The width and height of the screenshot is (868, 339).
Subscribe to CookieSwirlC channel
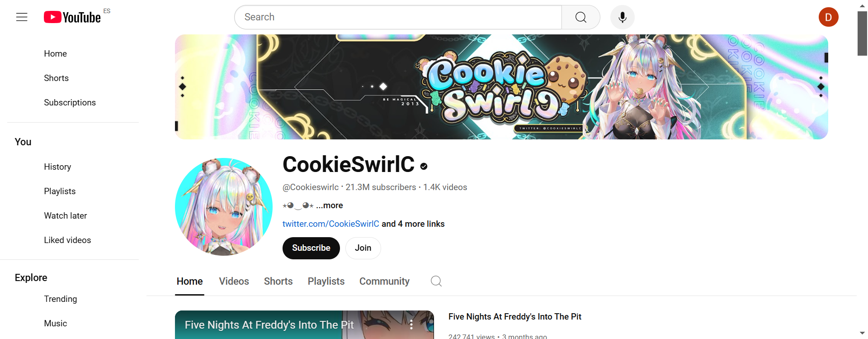(311, 248)
